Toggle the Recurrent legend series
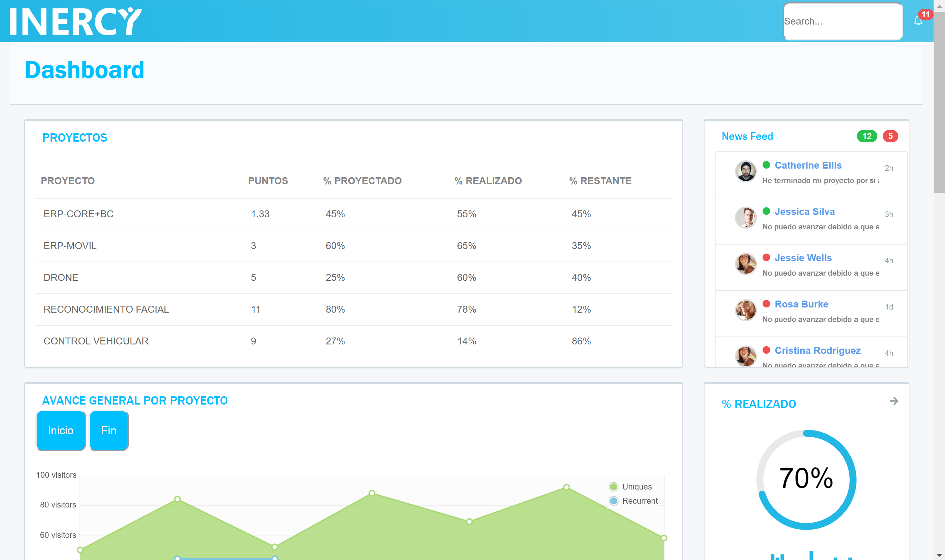The height and width of the screenshot is (560, 945). click(639, 501)
